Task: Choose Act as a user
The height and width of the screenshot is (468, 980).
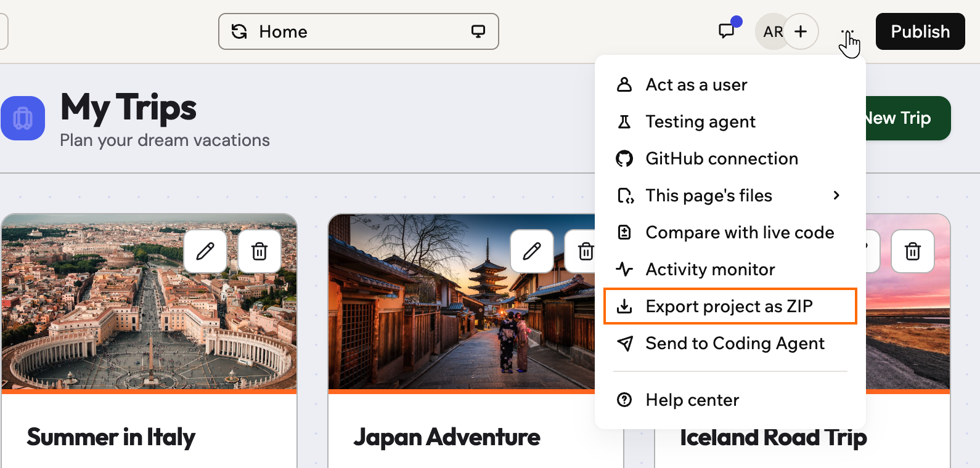Action: tap(730, 84)
